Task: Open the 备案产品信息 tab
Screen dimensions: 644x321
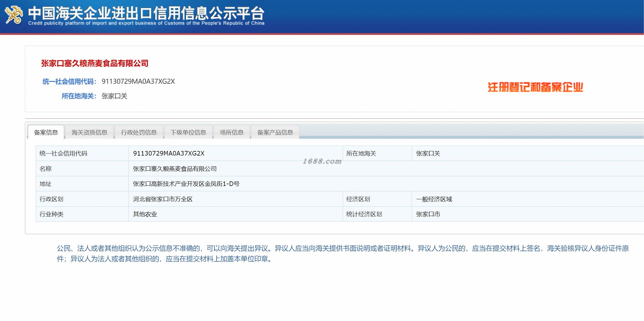Action: coord(275,132)
